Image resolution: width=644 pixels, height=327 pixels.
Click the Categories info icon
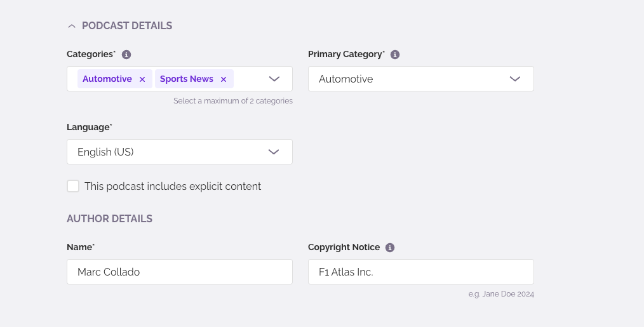click(x=126, y=55)
